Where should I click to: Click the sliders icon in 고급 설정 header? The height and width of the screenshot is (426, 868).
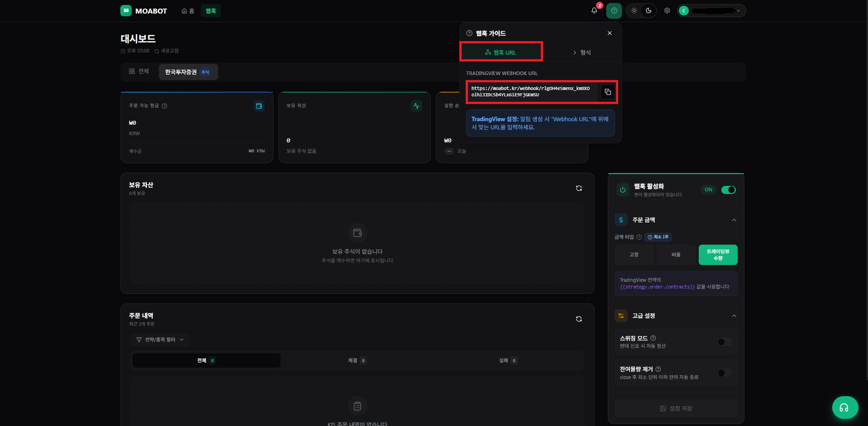coord(621,316)
